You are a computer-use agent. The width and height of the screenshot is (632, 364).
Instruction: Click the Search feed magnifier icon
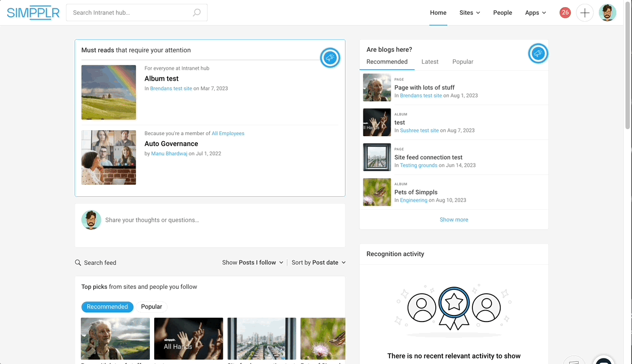pos(78,263)
